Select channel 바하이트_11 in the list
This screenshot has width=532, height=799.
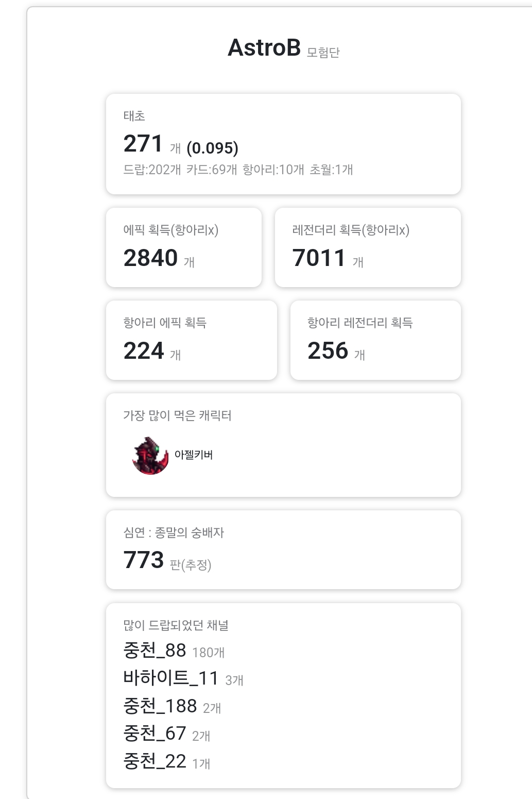[170, 678]
